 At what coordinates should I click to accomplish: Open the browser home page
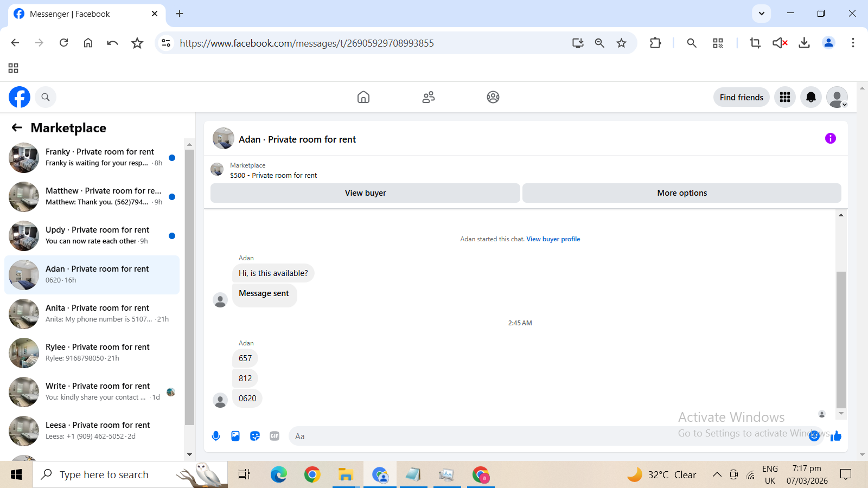(x=88, y=43)
